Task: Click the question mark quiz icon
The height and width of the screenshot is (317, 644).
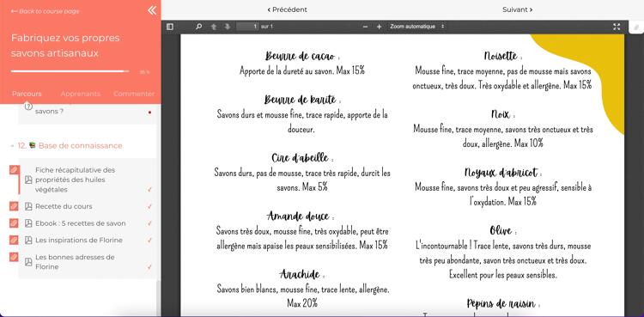Action: (x=28, y=107)
